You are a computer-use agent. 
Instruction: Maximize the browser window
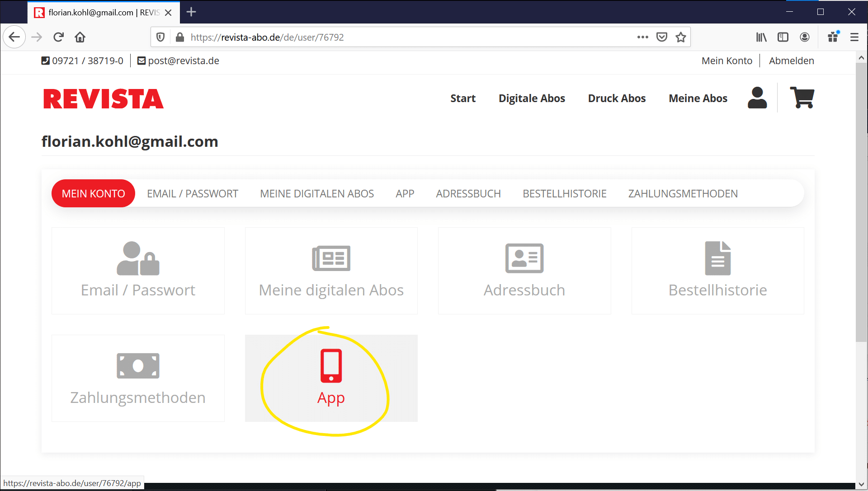point(821,12)
